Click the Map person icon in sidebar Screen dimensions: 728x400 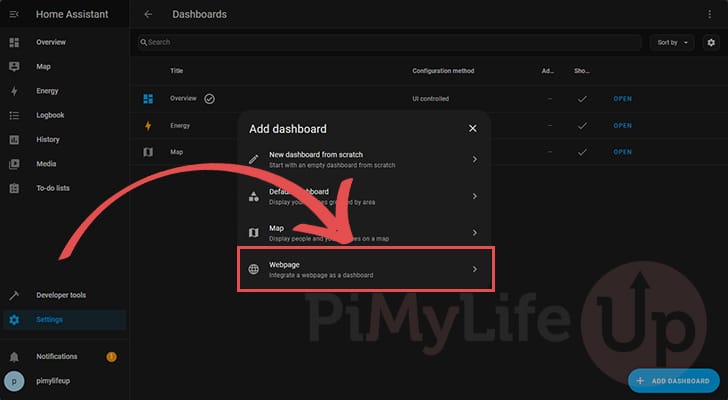tap(14, 67)
